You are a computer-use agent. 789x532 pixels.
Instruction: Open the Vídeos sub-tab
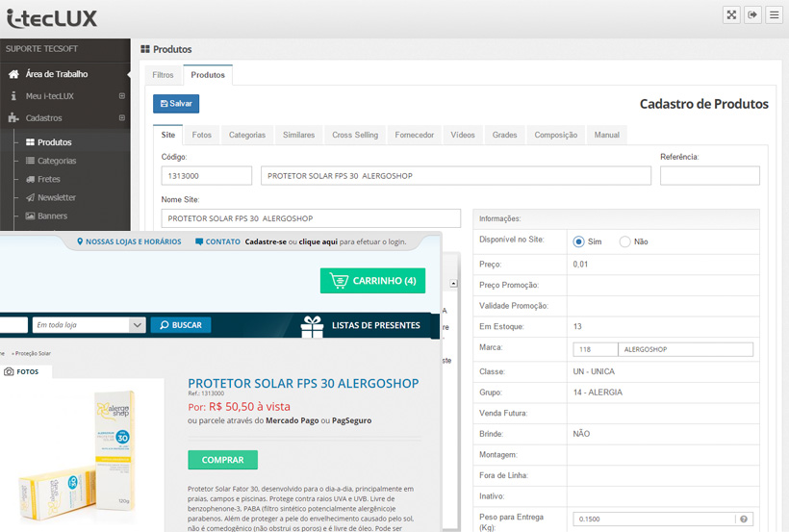click(x=463, y=135)
